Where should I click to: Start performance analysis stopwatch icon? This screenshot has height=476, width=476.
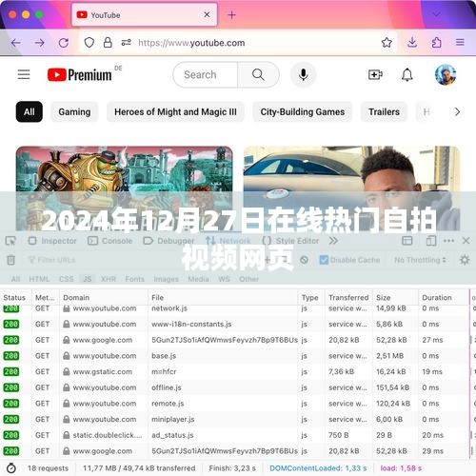coord(11,468)
